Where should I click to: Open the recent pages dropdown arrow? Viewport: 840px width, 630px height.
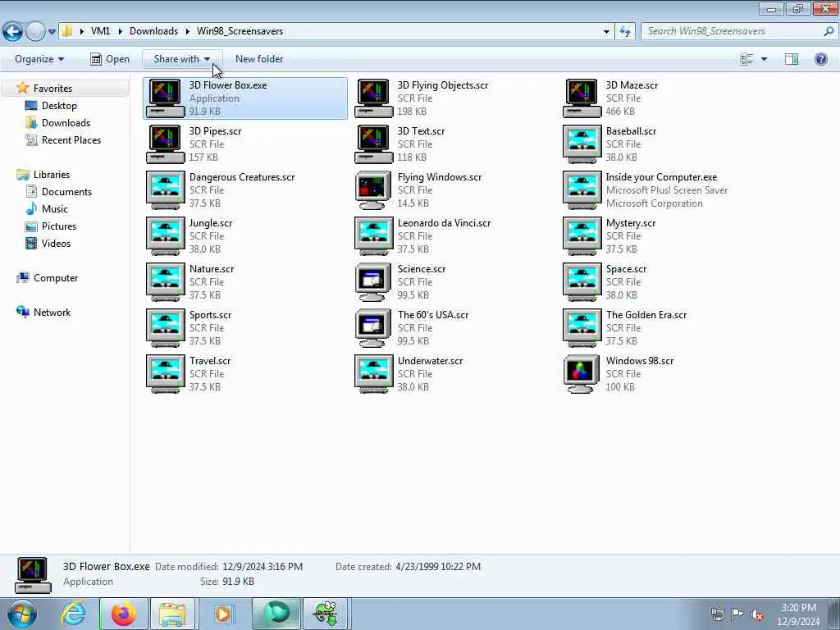[x=52, y=32]
